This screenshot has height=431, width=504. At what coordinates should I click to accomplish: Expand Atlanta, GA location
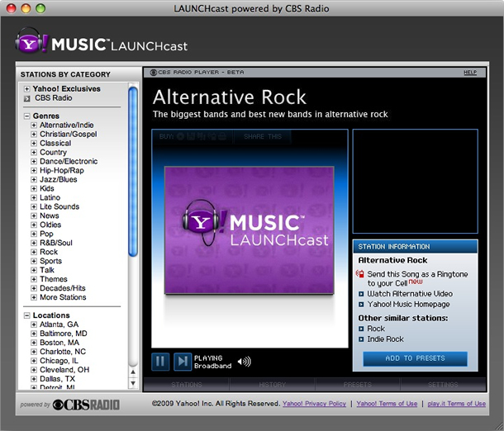click(x=34, y=324)
